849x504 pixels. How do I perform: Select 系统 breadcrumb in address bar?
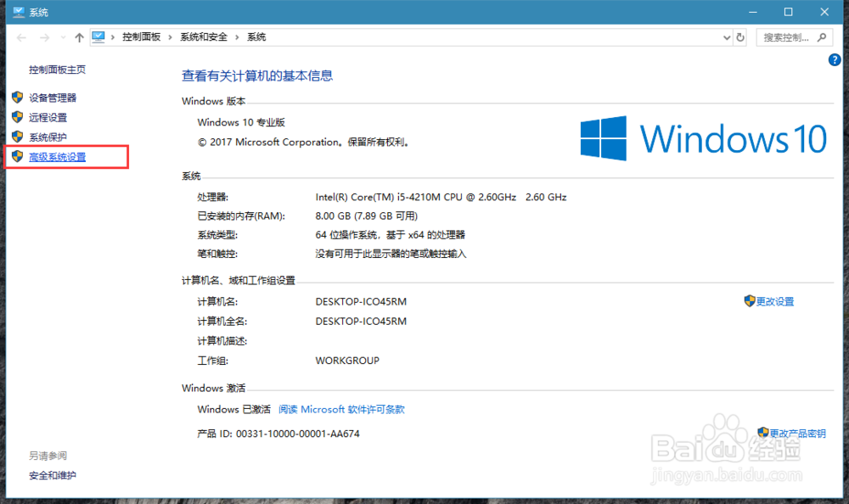[x=256, y=36]
